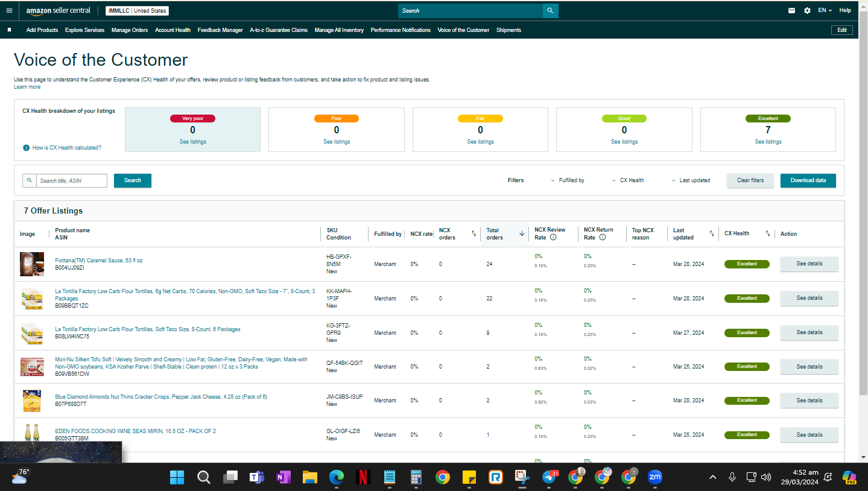The image size is (868, 491).
Task: Click the Search button beside title field
Action: [133, 180]
